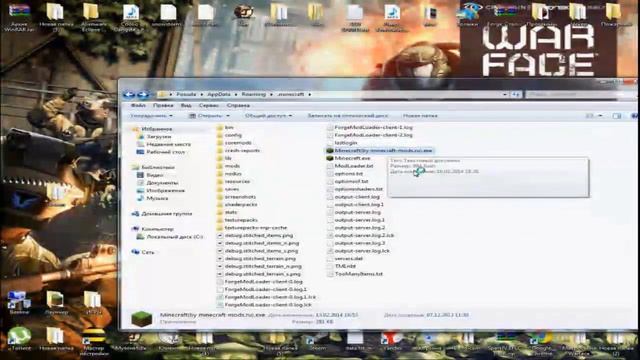Click .minecraft in the address breadcrumb
Screen dimensions: 640x360
coord(291,94)
